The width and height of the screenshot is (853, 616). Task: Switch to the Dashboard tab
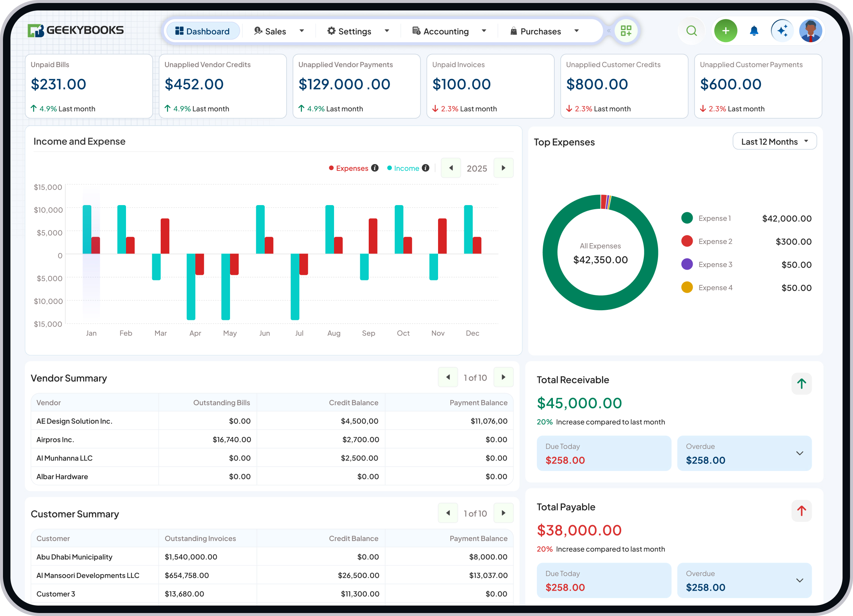203,31
